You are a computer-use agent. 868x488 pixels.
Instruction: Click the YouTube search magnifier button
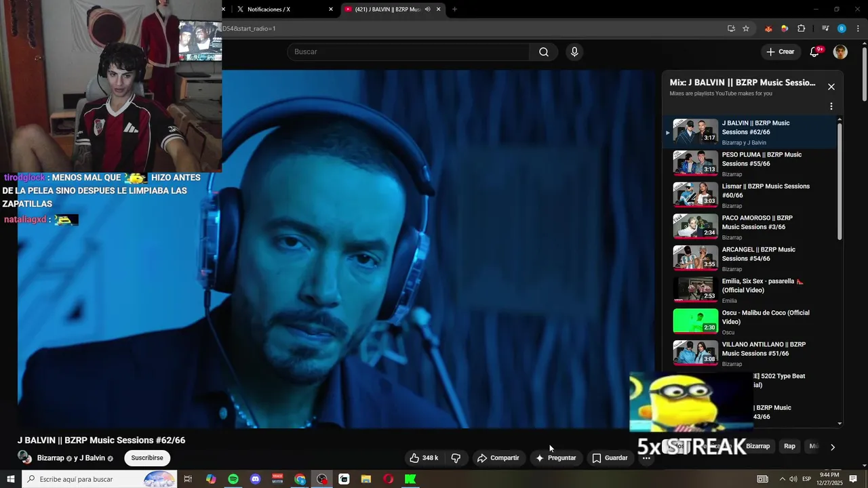[544, 52]
